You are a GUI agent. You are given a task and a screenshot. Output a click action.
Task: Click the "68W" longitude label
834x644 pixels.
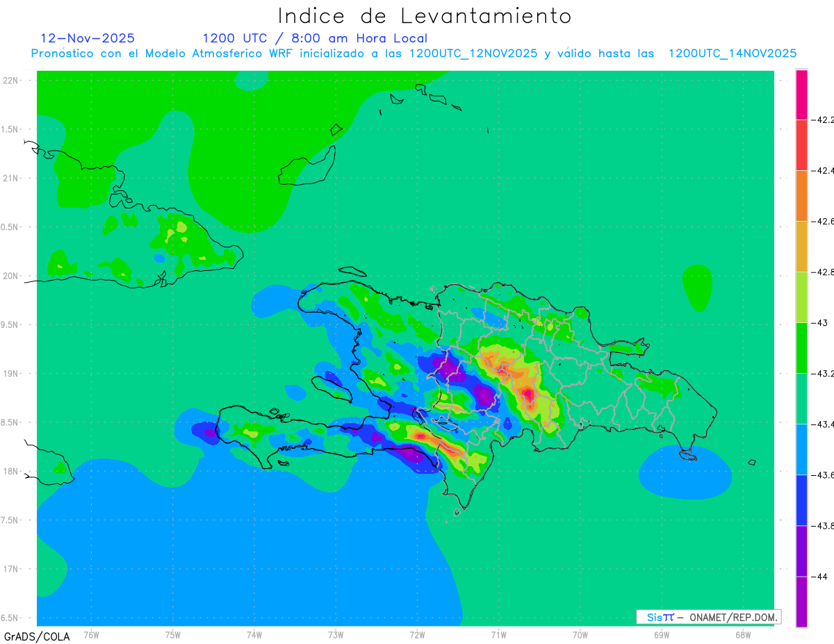[x=743, y=635]
